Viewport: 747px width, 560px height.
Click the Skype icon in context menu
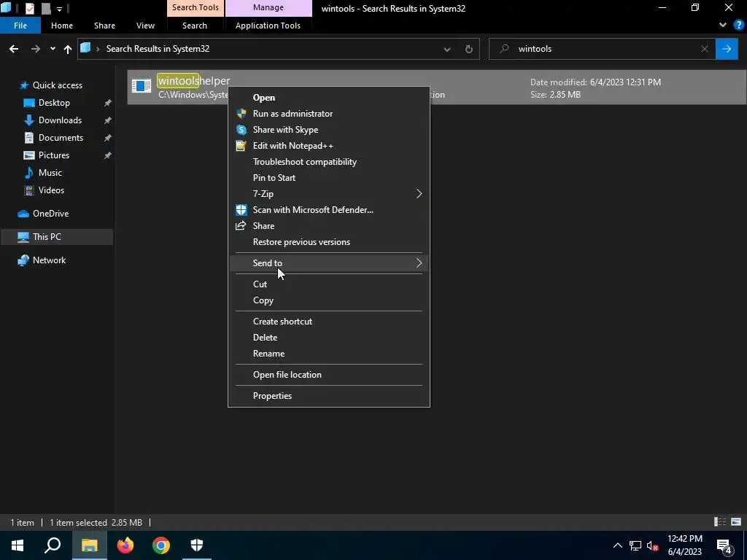point(241,130)
